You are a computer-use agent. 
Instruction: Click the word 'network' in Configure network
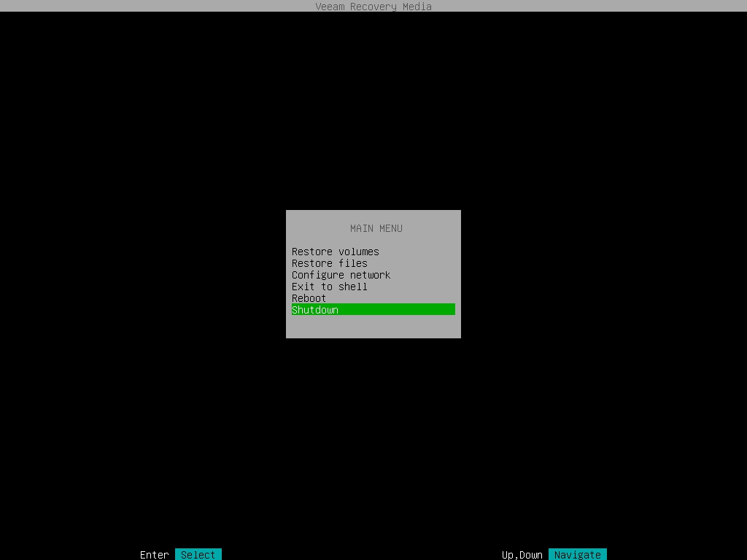(370, 275)
